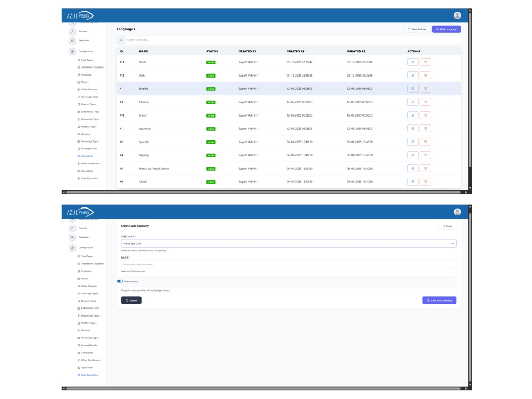
Task: Archive the English language row
Action: pos(426,88)
